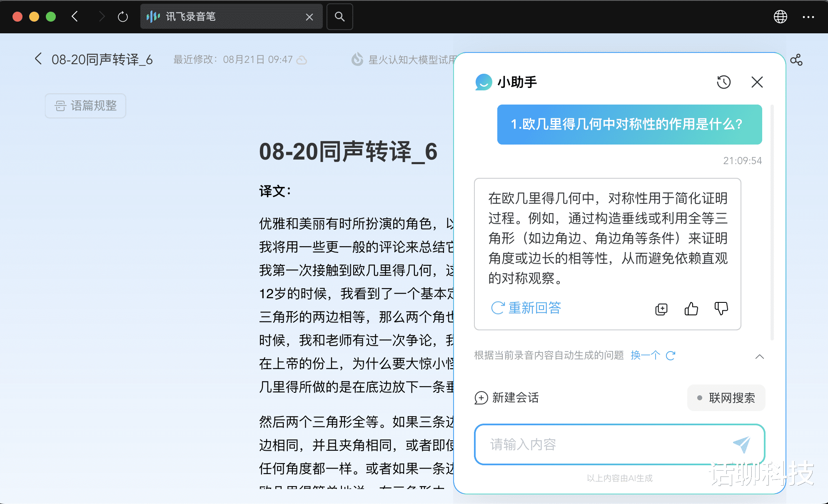Focus the 请输入内容 input field

[600, 444]
